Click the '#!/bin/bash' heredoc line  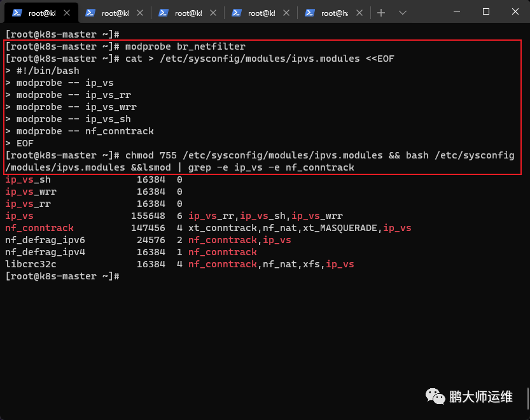tap(42, 71)
